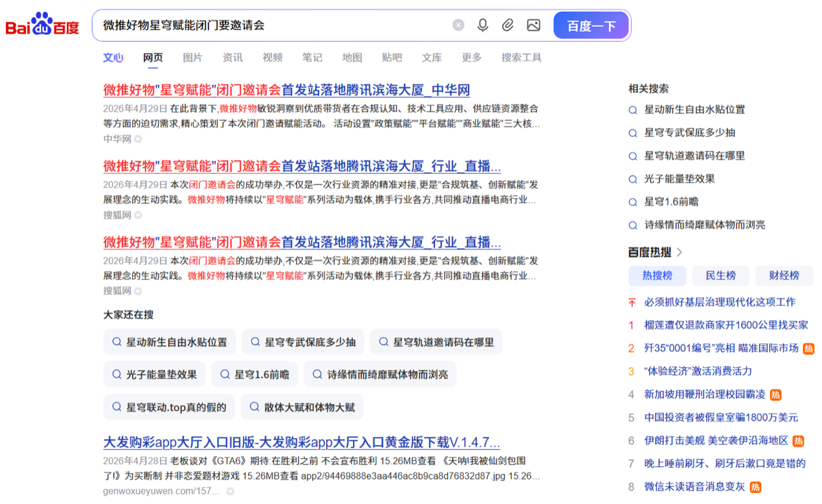Open 搜索工具 filter options
This screenshot has width=822, height=504.
(521, 58)
